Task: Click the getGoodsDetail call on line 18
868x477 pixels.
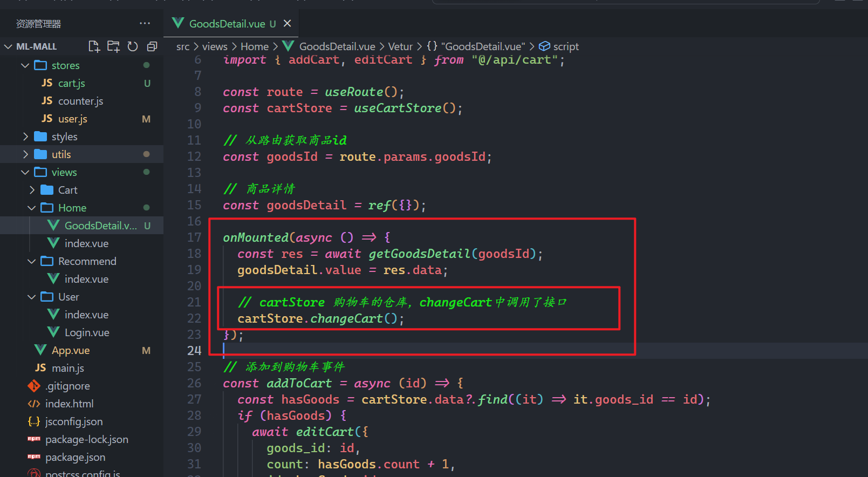Action: (420, 254)
